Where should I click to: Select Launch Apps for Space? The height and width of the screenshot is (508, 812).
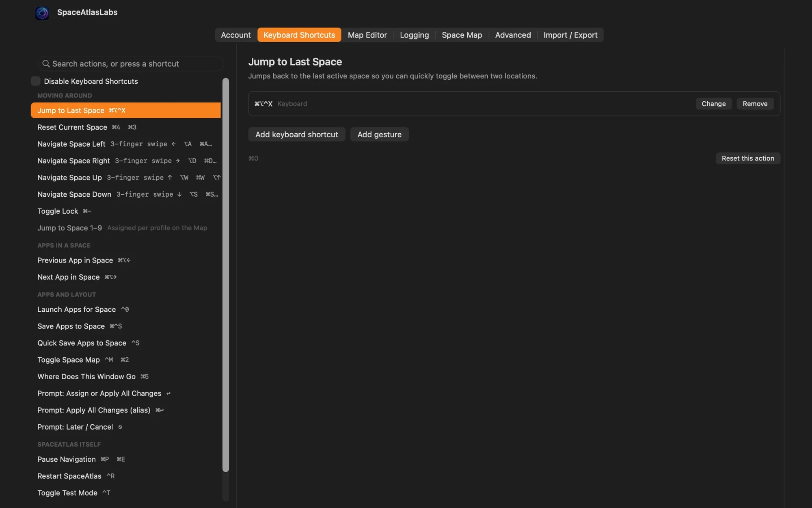126,309
